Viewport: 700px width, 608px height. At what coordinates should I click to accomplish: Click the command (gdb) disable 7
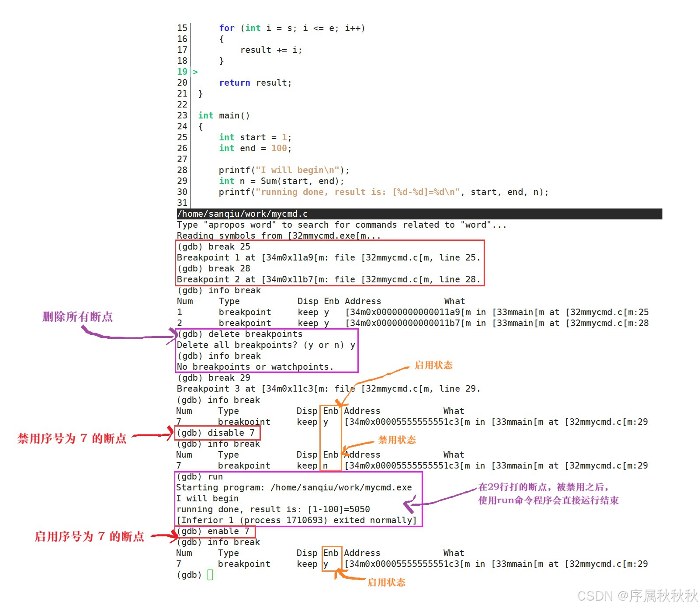(215, 433)
